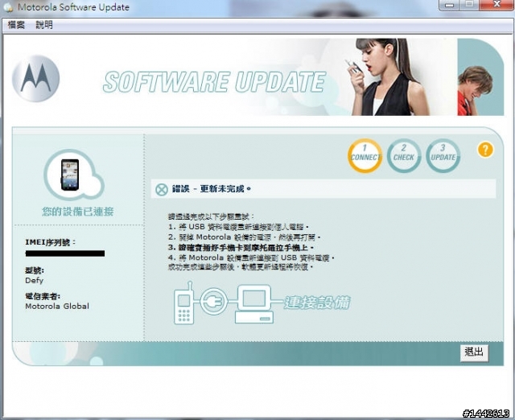Open the 檔案 menu
515x420 pixels.
click(16, 25)
